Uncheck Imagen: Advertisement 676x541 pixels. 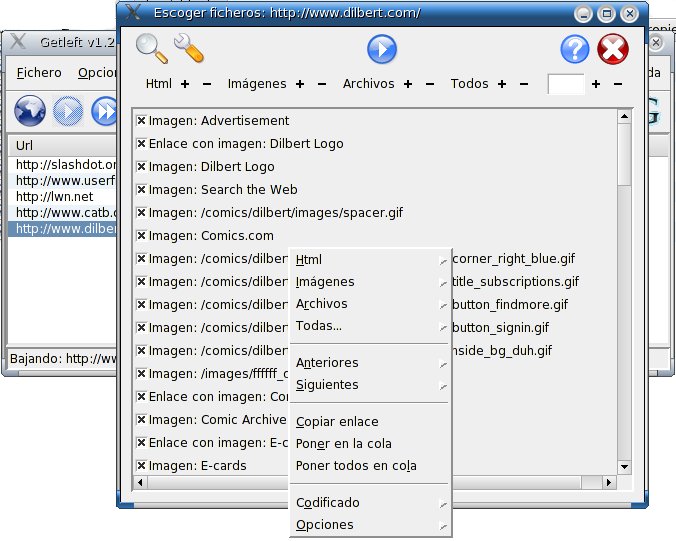141,120
